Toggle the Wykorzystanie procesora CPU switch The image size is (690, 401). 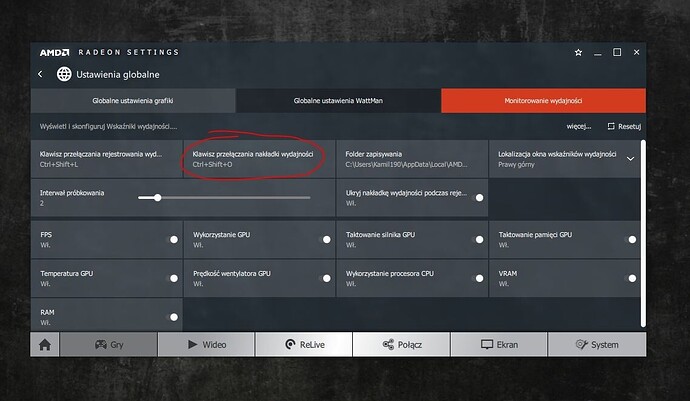[x=477, y=278]
